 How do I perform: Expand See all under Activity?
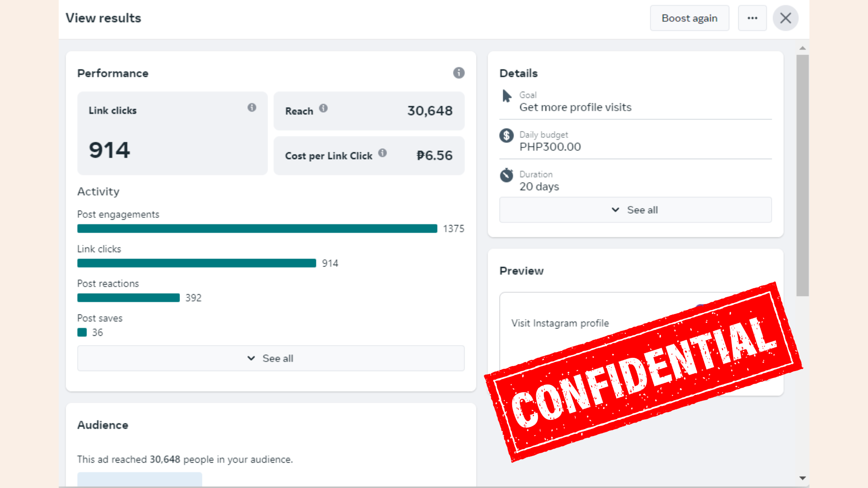(x=271, y=358)
